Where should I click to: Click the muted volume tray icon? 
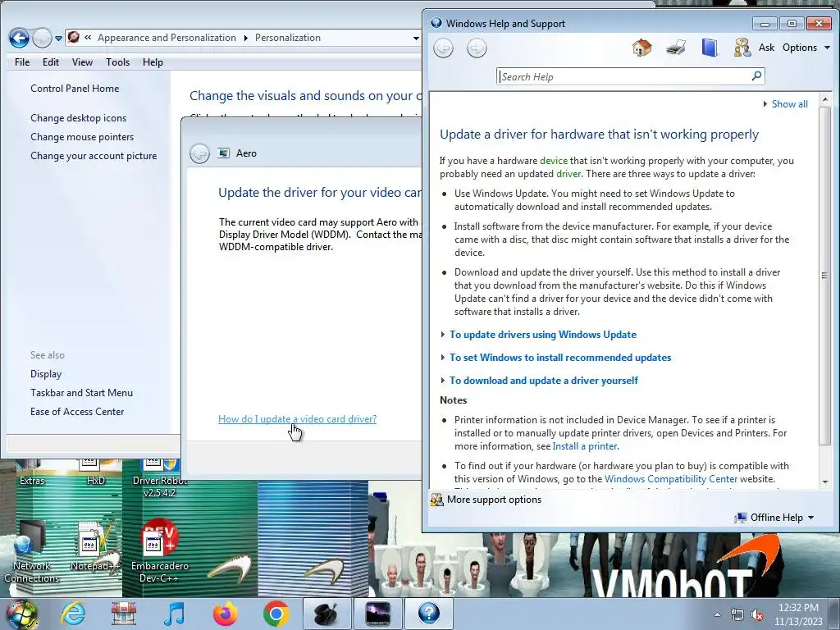click(757, 615)
